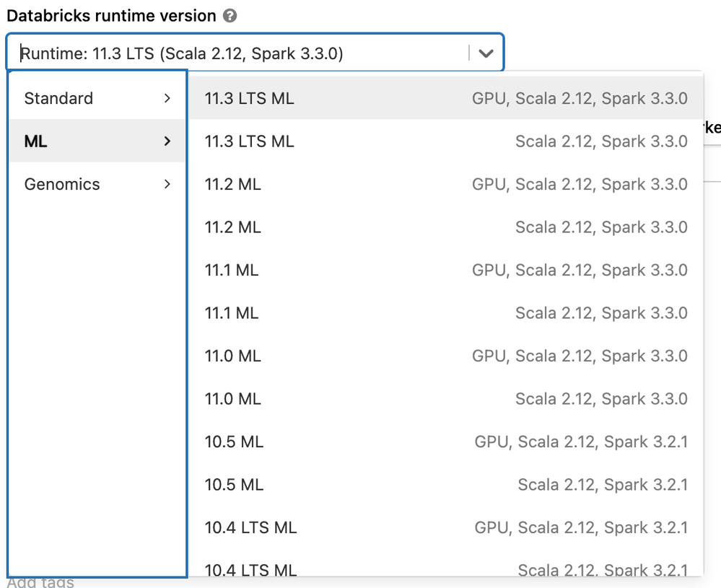Click the Add tags link
Image resolution: width=721 pixels, height=588 pixels.
click(x=40, y=582)
